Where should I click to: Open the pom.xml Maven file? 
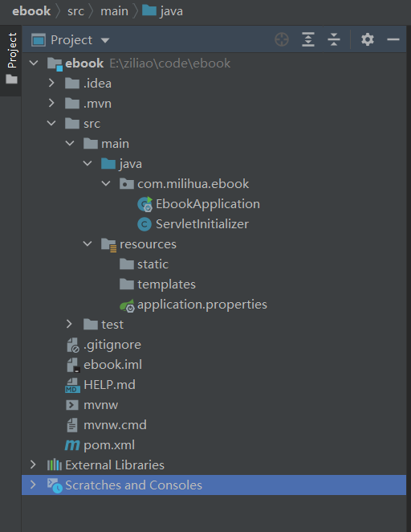pyautogui.click(x=100, y=444)
